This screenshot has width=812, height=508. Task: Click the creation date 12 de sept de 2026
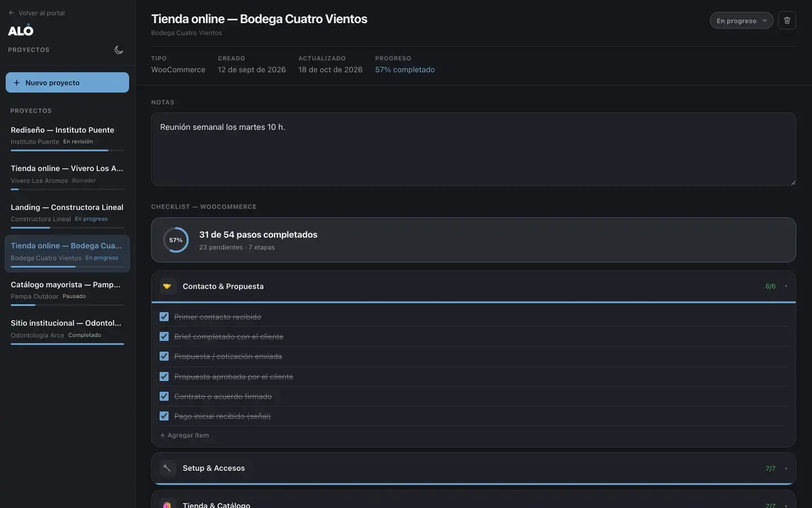(x=252, y=69)
